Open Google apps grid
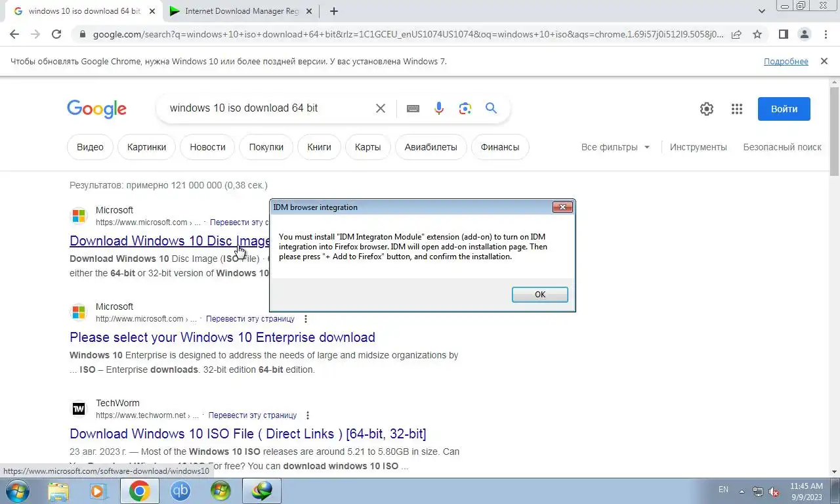Image resolution: width=840 pixels, height=504 pixels. click(736, 109)
